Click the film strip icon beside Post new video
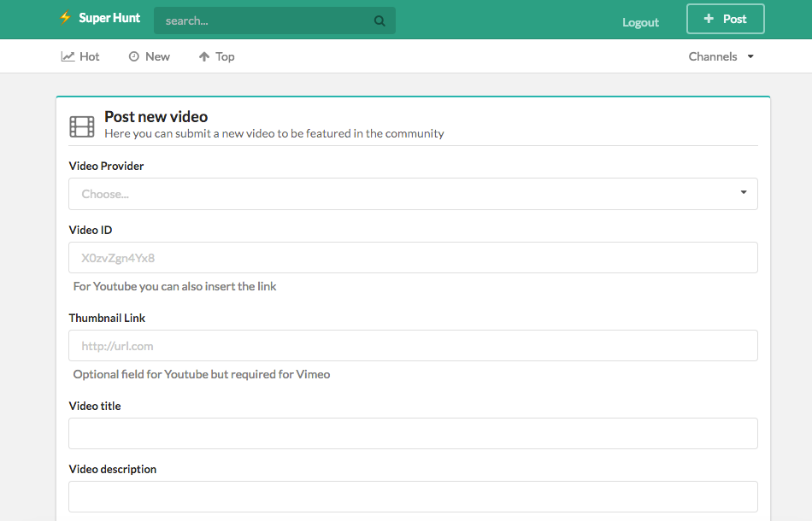 (82, 126)
